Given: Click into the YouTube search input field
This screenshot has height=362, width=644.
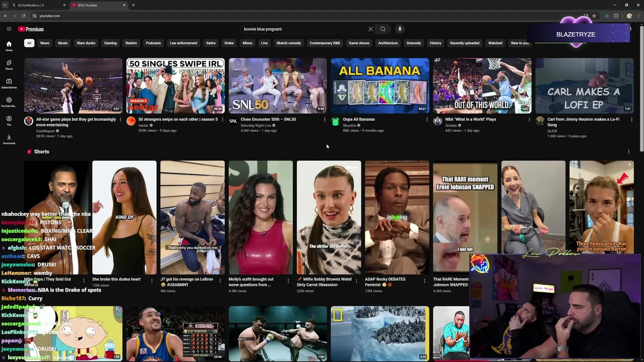Looking at the screenshot, I should (x=304, y=29).
